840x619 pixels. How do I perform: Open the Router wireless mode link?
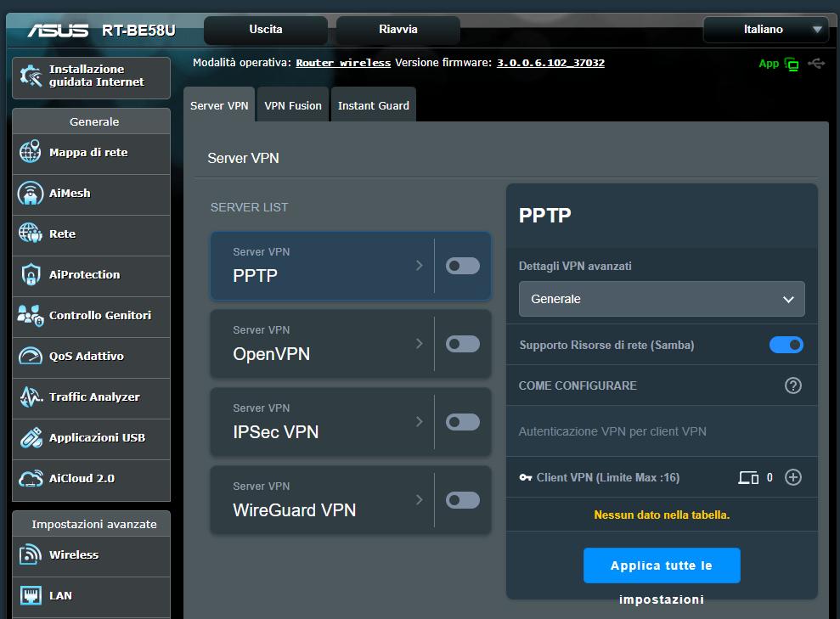[x=343, y=63]
